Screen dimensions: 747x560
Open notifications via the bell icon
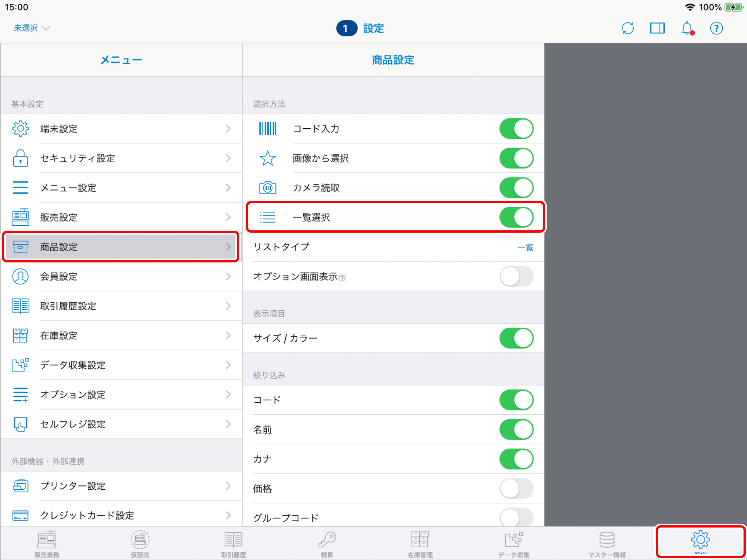pyautogui.click(x=687, y=28)
